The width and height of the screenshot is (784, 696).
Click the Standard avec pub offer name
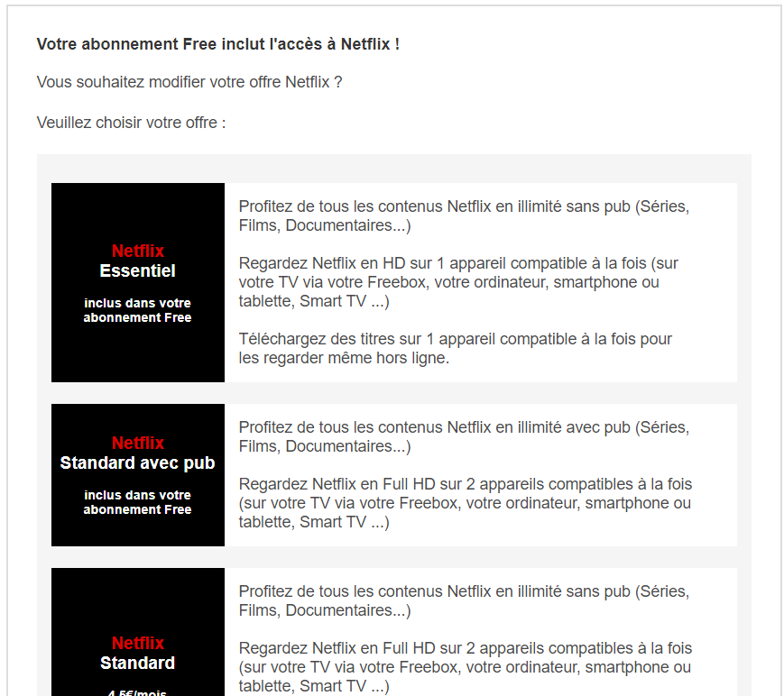tap(137, 463)
